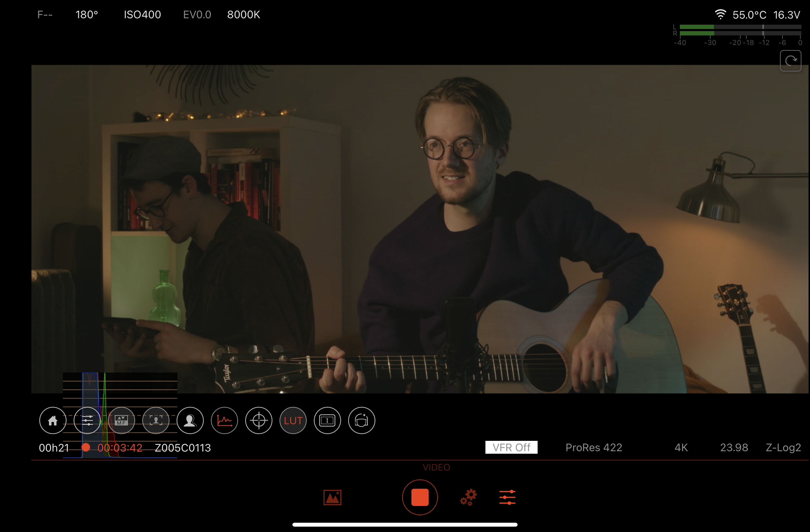
Task: Open the image adjustment controls
Action: pos(87,421)
